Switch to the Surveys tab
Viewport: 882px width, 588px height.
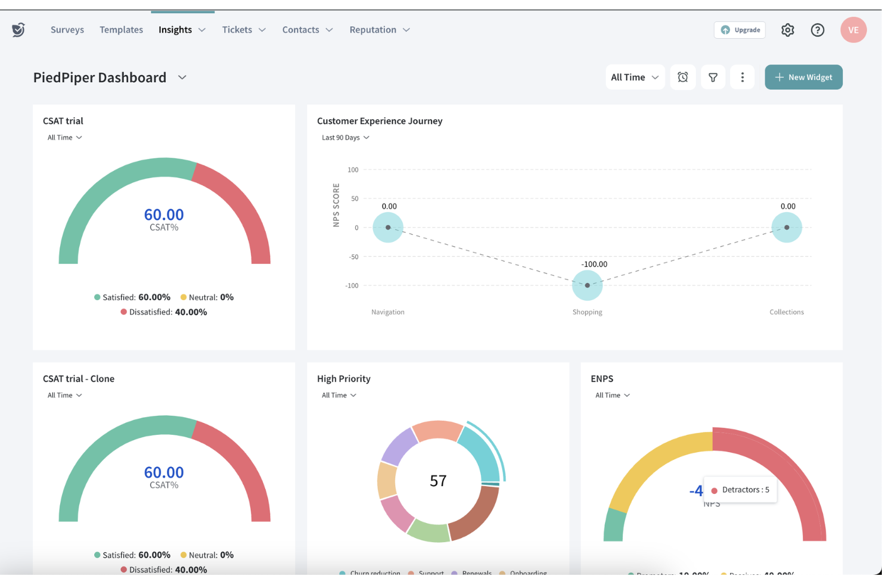(x=67, y=29)
